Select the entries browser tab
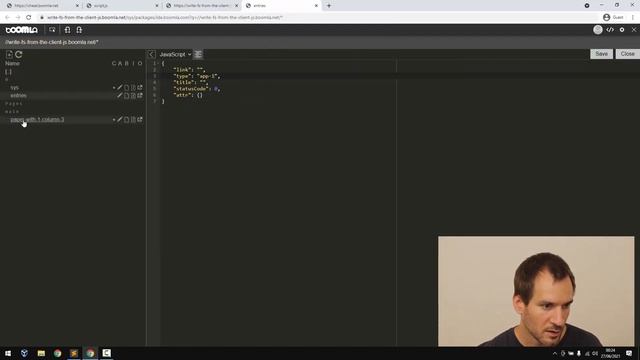Image resolution: width=640 pixels, height=360 pixels. coord(282,6)
